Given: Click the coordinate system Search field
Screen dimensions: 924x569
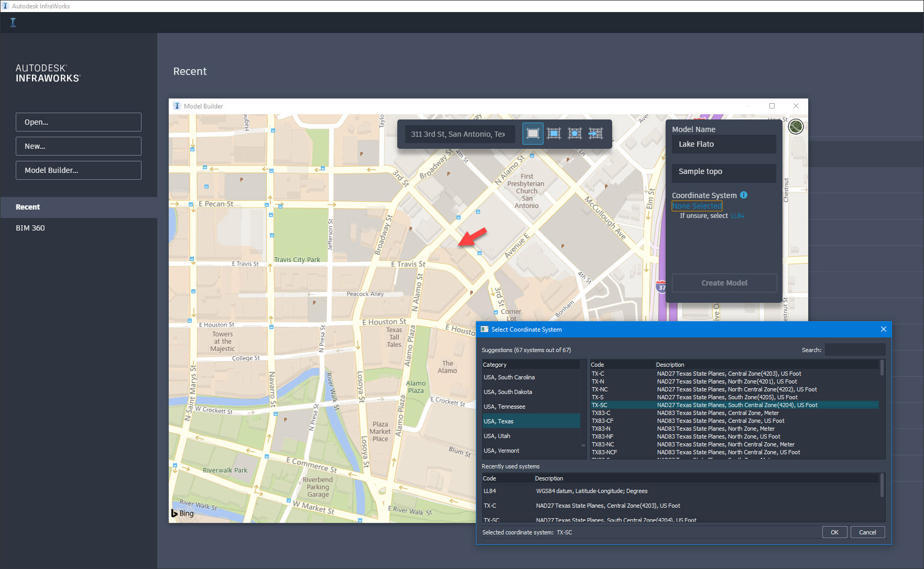Looking at the screenshot, I should point(854,349).
